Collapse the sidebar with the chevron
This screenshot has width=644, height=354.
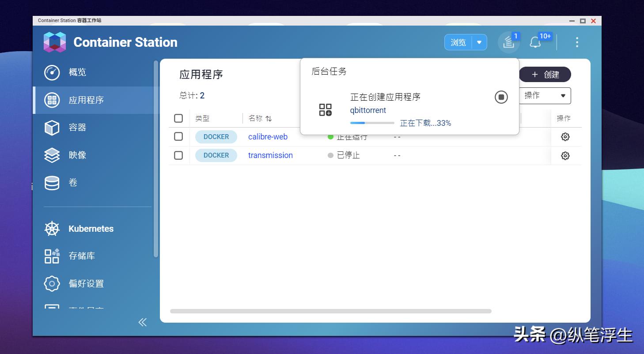[142, 322]
